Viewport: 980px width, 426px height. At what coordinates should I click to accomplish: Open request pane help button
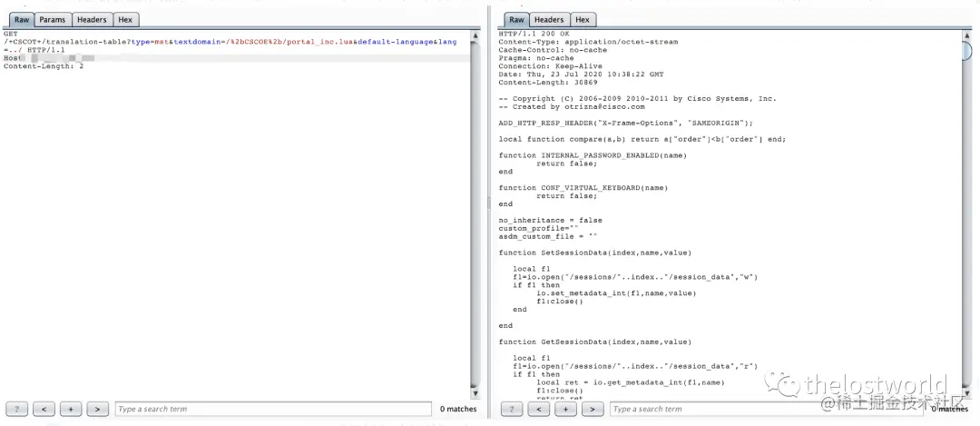point(17,409)
